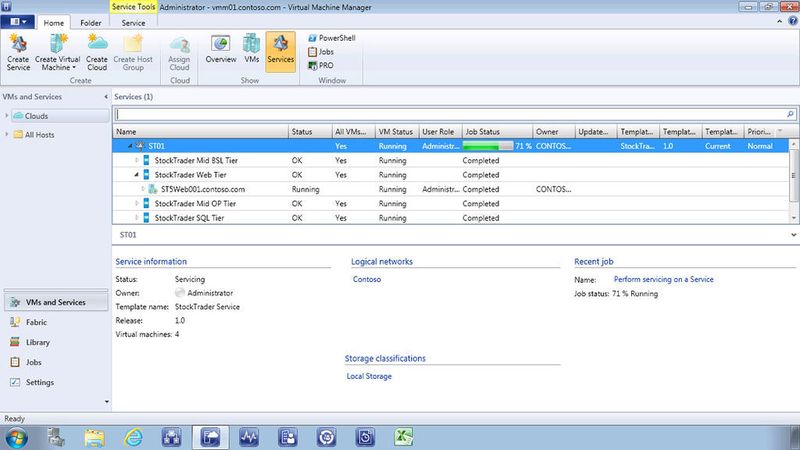Sort by the Job Status column

coord(497,132)
